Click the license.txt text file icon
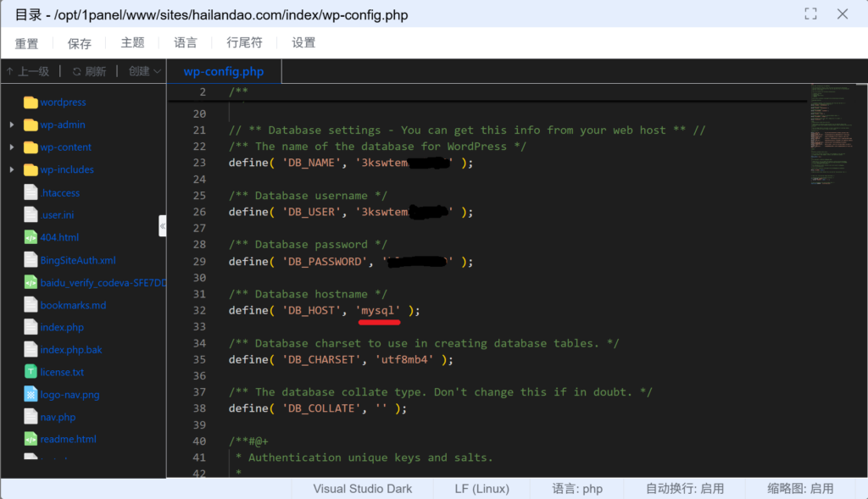 tap(31, 372)
